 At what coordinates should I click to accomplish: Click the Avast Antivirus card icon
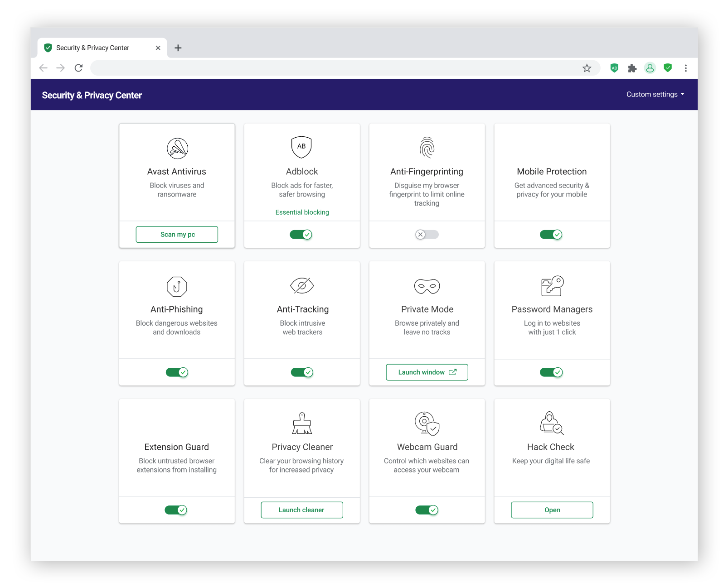click(177, 148)
